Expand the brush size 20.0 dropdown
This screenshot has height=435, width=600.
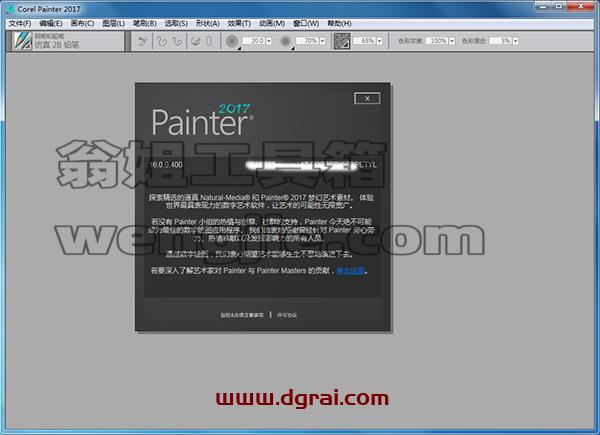269,41
